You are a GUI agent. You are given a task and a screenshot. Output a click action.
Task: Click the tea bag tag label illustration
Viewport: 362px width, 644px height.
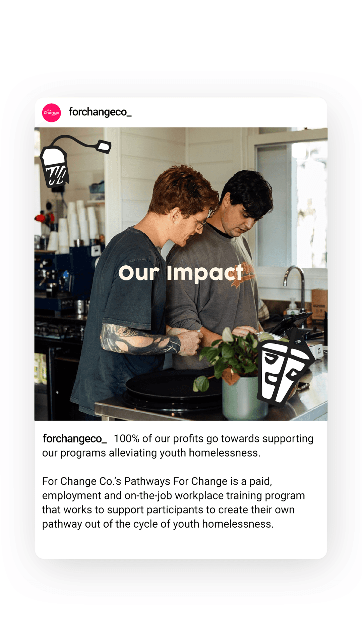[104, 146]
